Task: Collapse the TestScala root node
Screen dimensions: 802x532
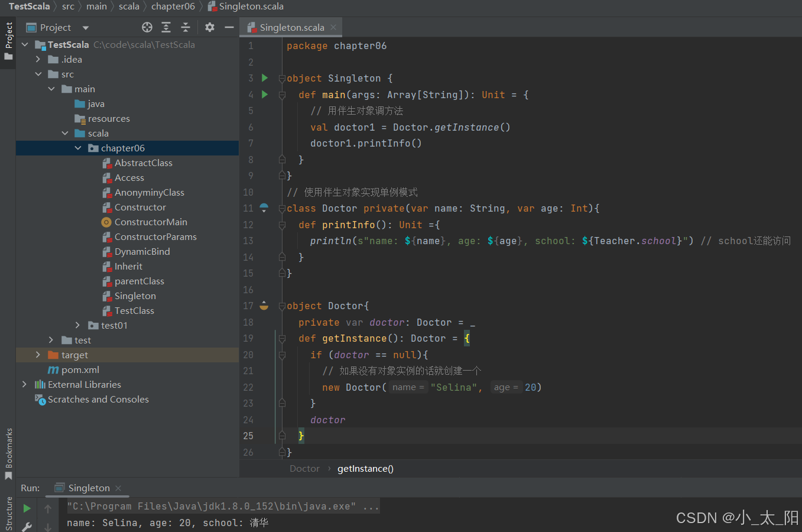Action: tap(25, 45)
